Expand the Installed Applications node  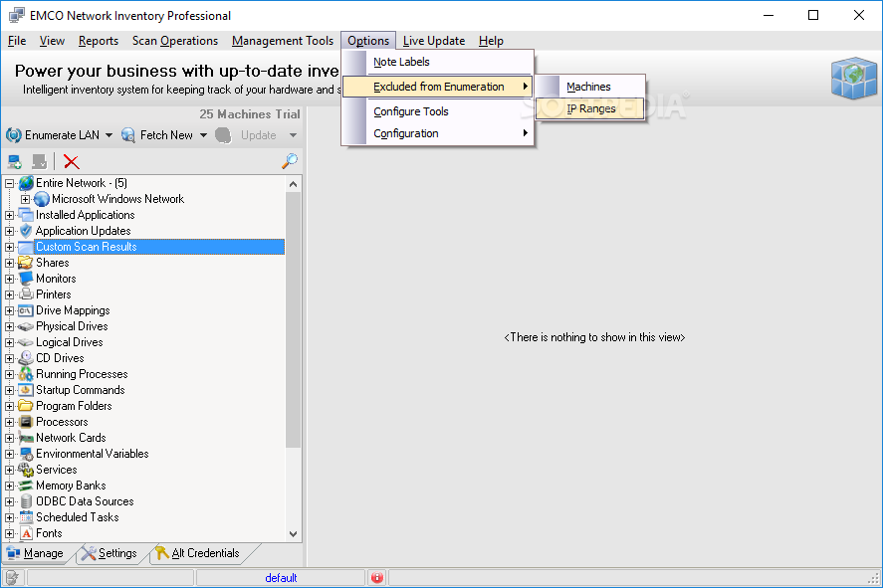(10, 215)
